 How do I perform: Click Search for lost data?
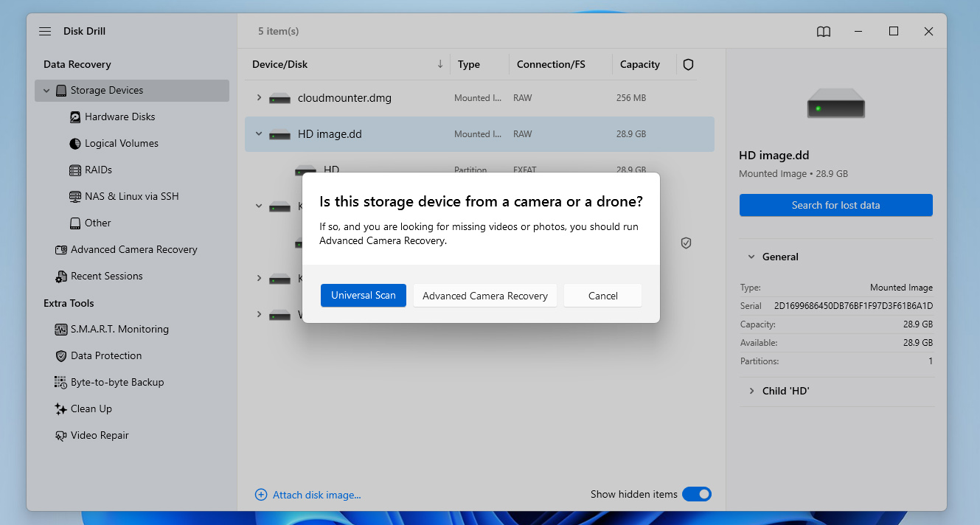(x=836, y=205)
